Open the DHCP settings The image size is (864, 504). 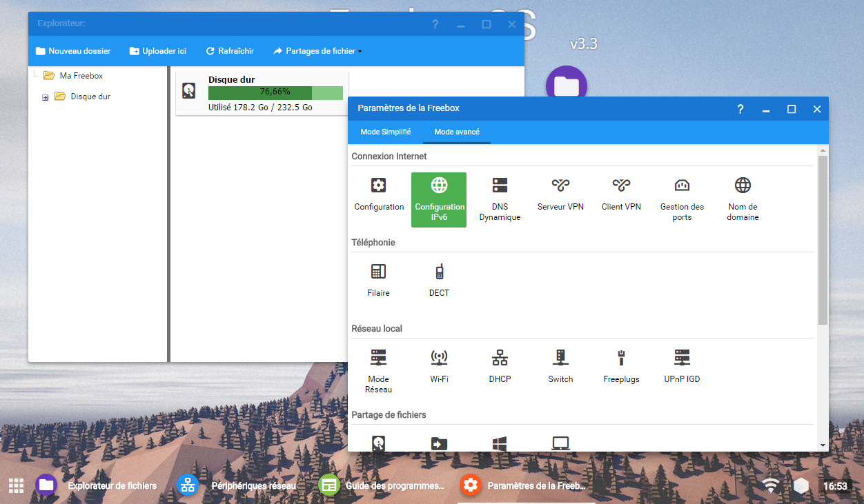500,367
